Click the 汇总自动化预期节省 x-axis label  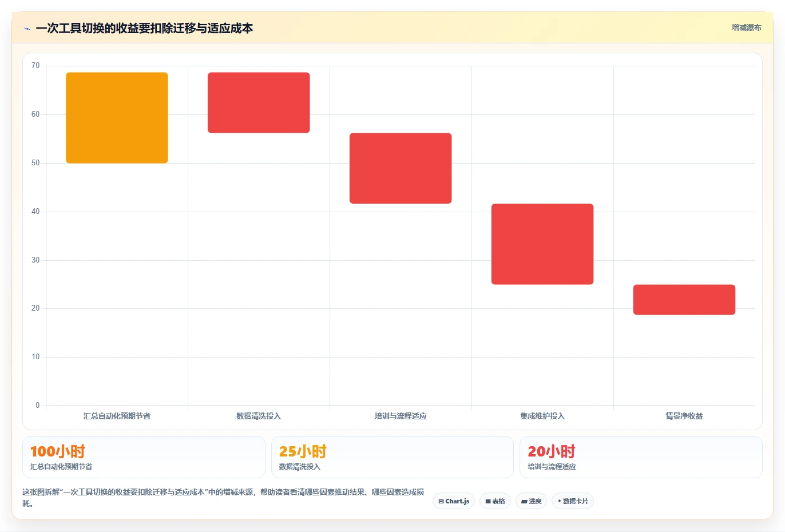point(117,416)
